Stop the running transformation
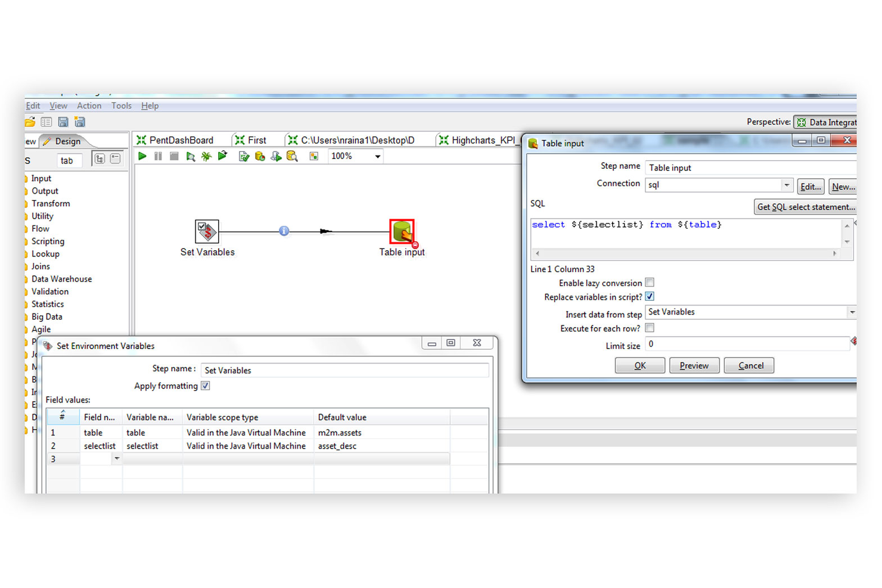Viewport: 882px width, 588px height. click(173, 156)
